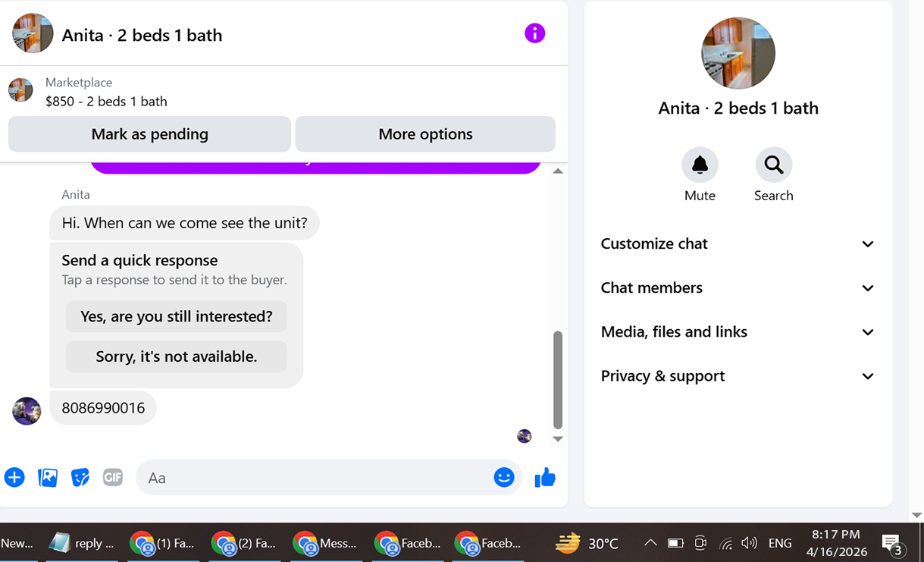This screenshot has height=562, width=924.
Task: Open the notification center icon
Action: tap(893, 543)
